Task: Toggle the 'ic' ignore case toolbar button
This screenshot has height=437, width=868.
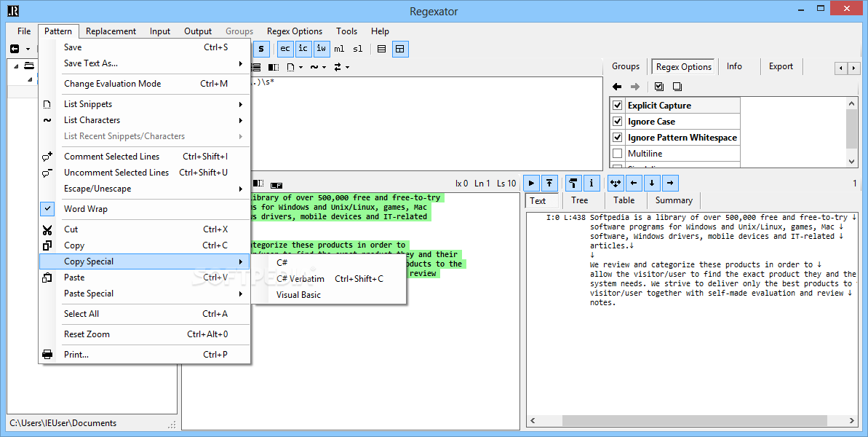Action: coord(303,49)
